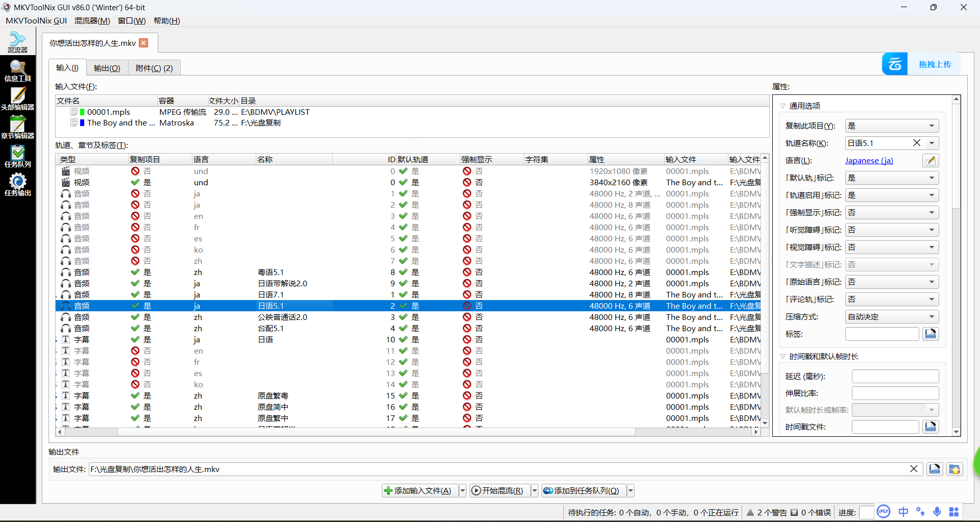Screen dimensions: 980x522
Task: Open the 信息工具 info tool
Action: tap(17, 71)
